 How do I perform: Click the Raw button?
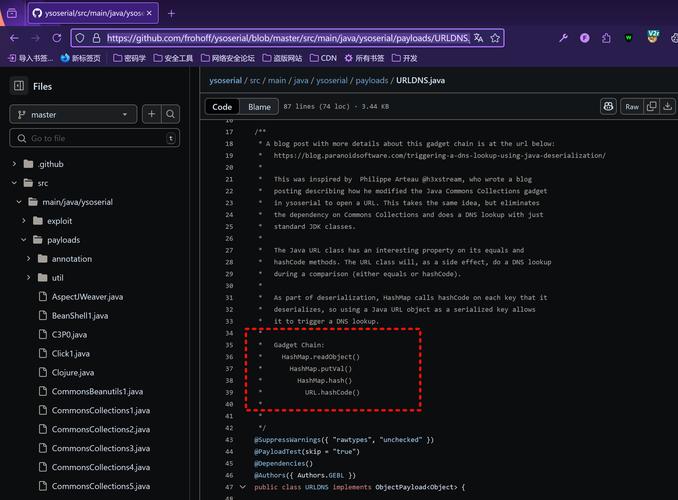tap(632, 106)
